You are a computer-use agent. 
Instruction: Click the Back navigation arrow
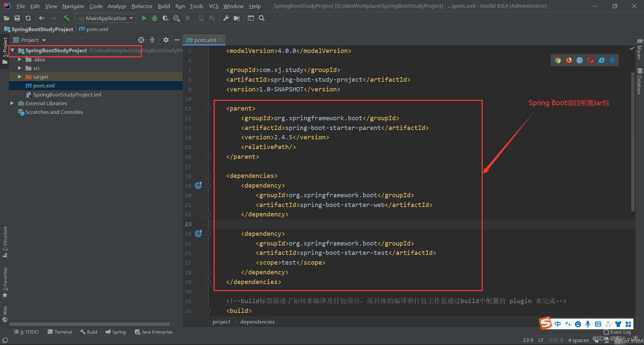click(x=42, y=18)
